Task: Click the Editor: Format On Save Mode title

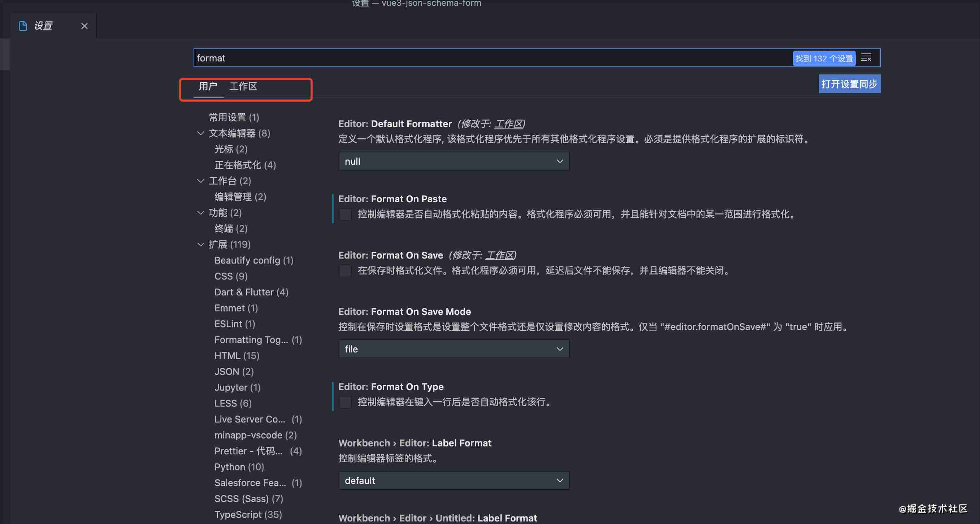Action: pyautogui.click(x=405, y=311)
